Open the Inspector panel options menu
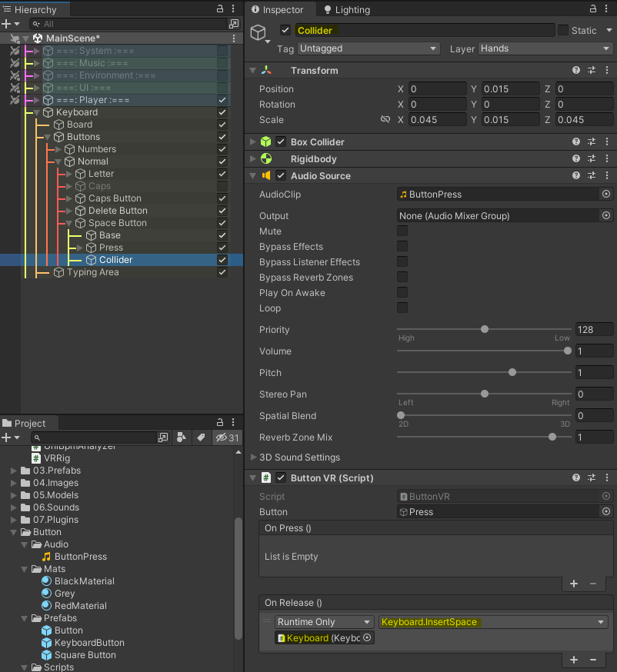 606,8
